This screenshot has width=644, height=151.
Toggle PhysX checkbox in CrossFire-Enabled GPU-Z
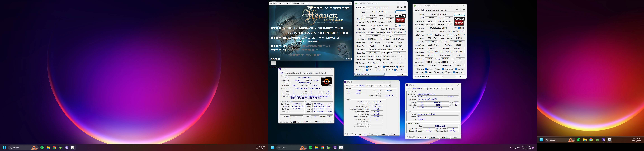pos(387,70)
